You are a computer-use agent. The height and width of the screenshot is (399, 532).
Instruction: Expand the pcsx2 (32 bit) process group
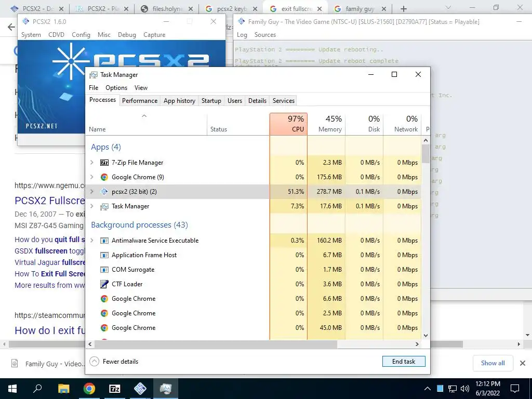pyautogui.click(x=91, y=192)
